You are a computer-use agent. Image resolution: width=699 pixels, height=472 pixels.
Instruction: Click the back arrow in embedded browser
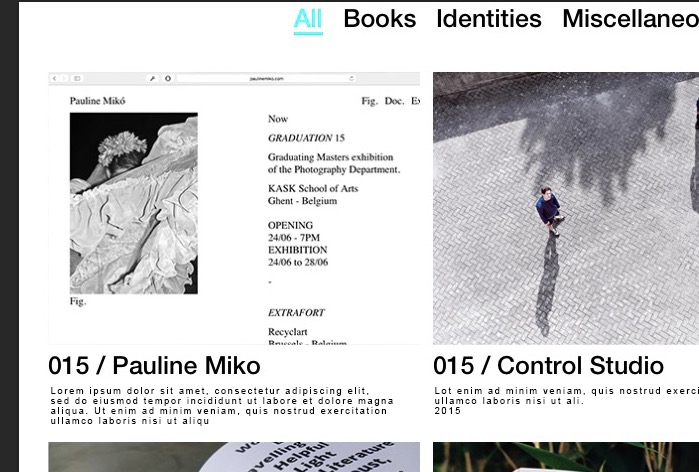(54, 78)
